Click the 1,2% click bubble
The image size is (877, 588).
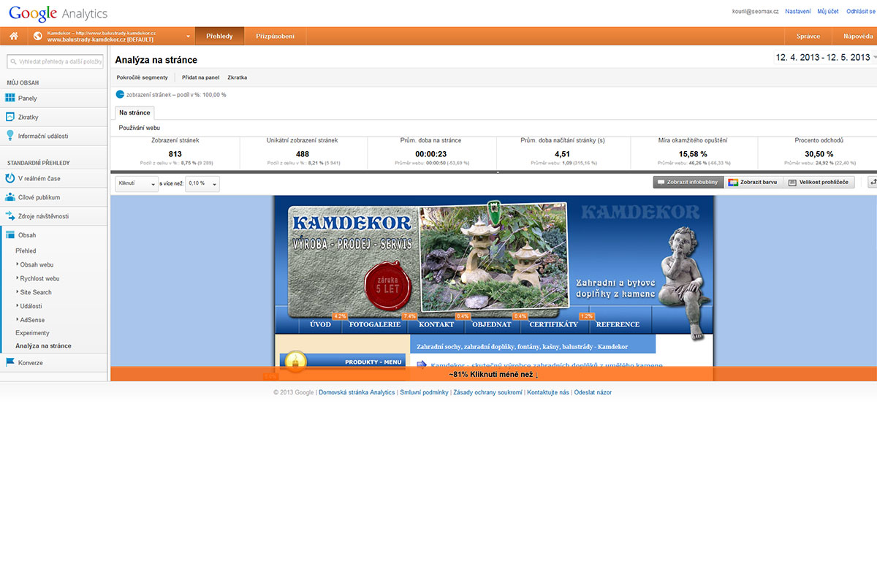587,316
